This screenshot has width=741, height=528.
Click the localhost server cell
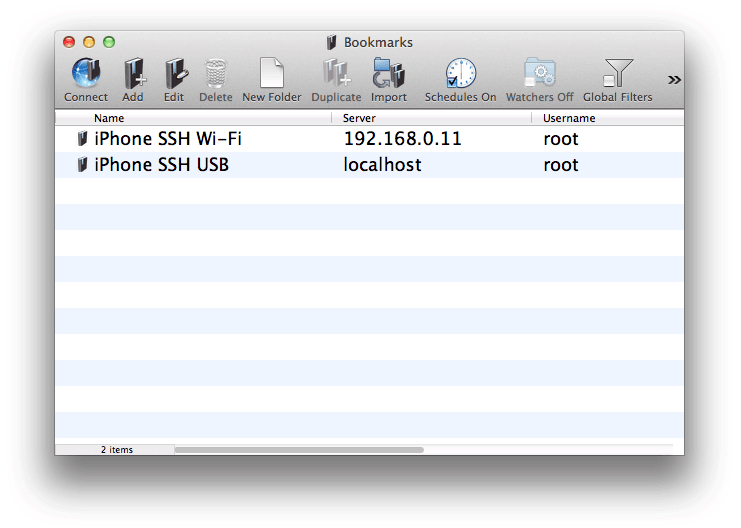382,165
